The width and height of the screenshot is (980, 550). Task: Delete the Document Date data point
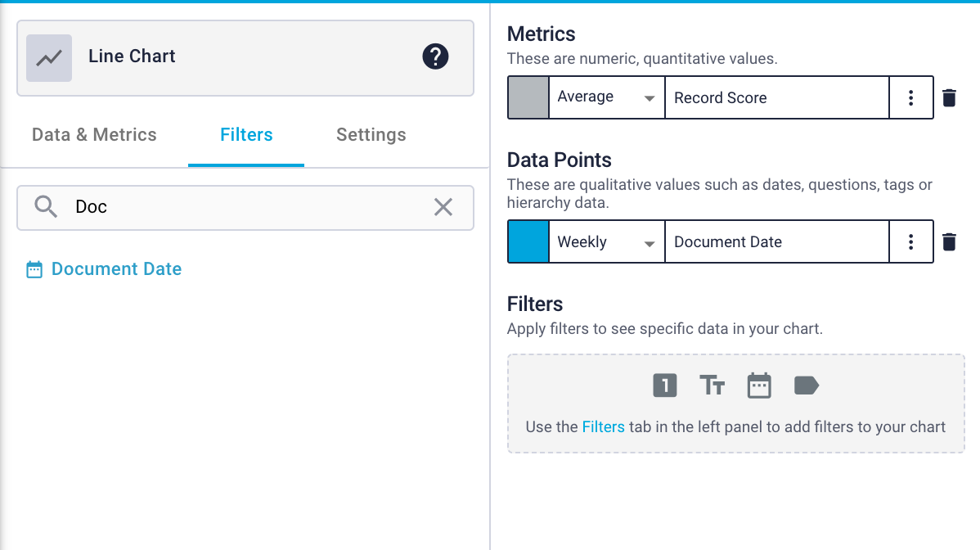(949, 241)
